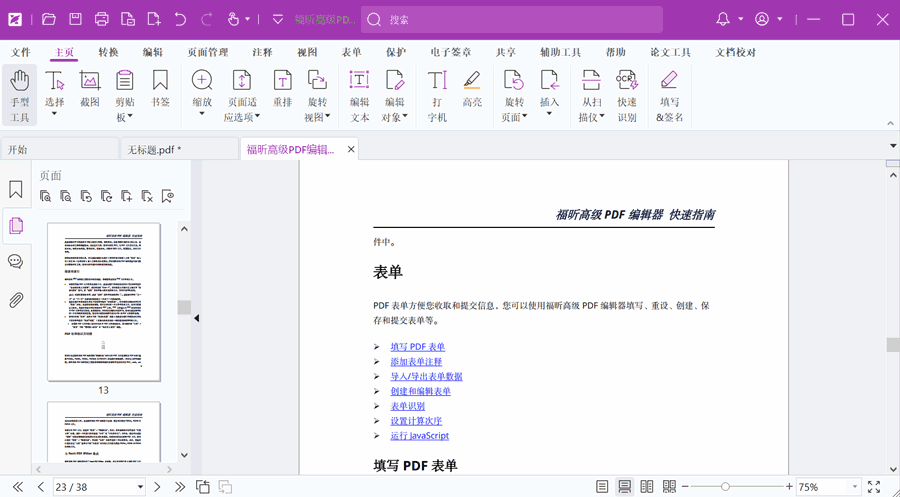Enable continuous page view mode
900x497 pixels.
pyautogui.click(x=624, y=487)
